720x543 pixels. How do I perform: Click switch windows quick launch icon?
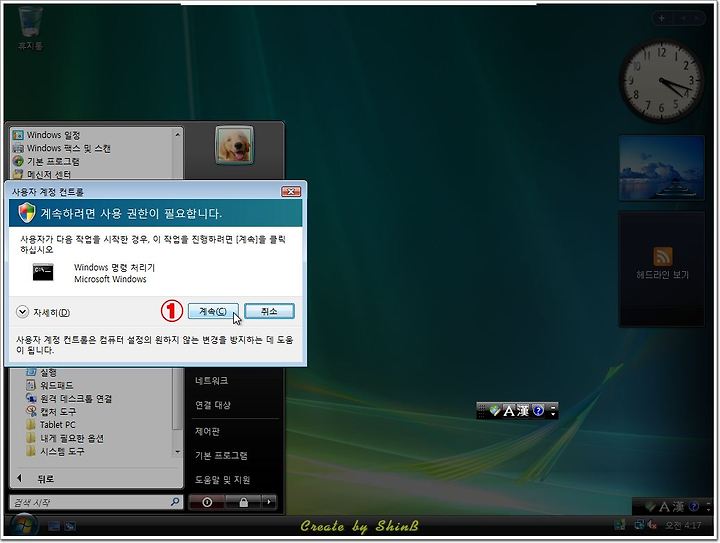pos(70,526)
